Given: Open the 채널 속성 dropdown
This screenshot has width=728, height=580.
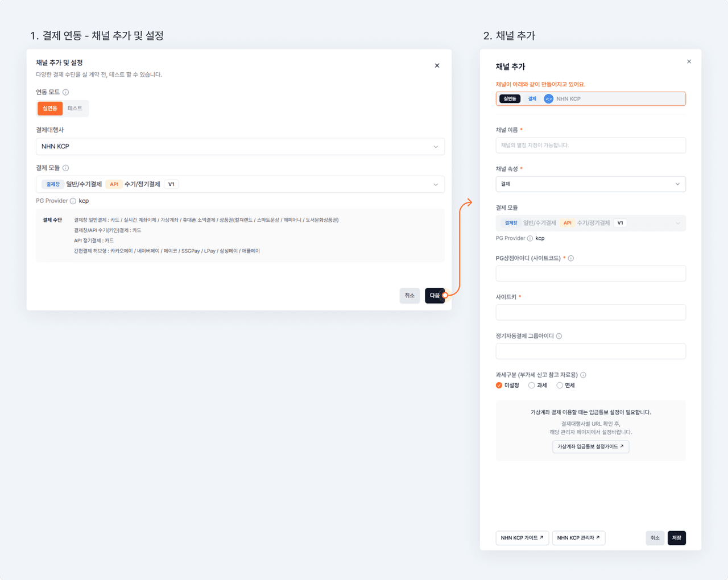Looking at the screenshot, I should [x=590, y=184].
